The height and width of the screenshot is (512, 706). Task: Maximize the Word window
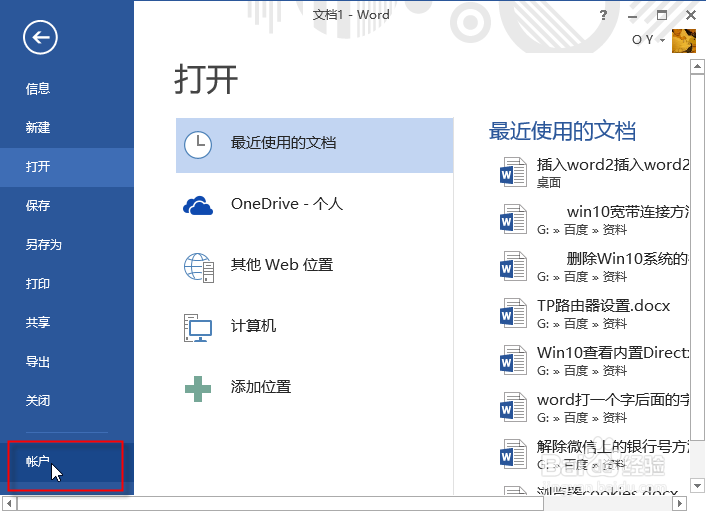pos(662,15)
